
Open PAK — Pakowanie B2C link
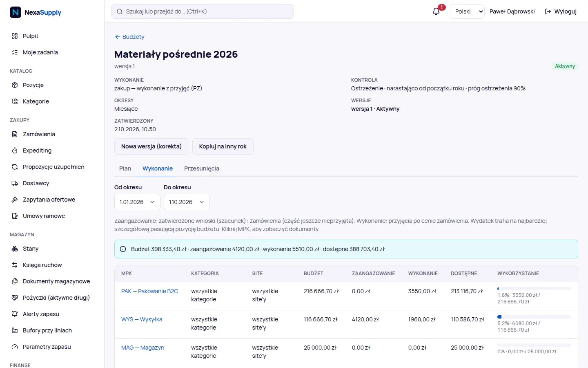coord(149,291)
